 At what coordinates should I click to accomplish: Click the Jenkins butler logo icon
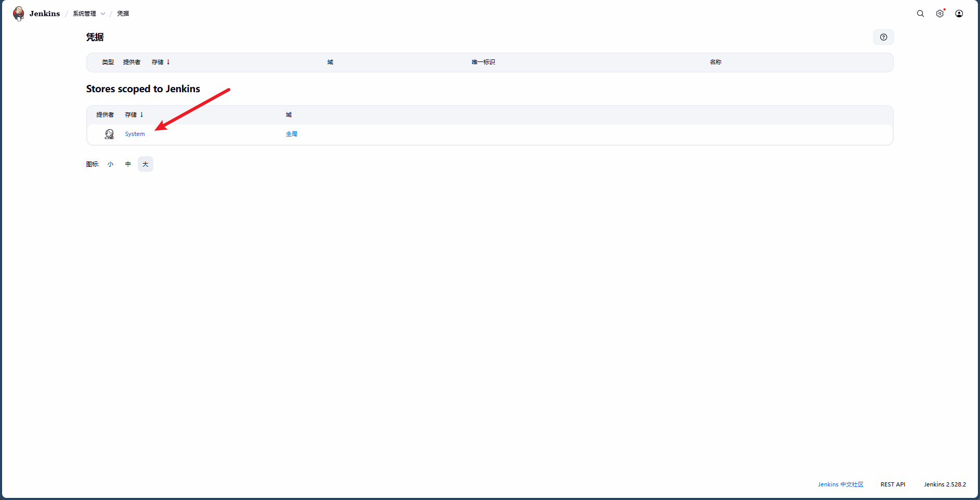point(19,14)
